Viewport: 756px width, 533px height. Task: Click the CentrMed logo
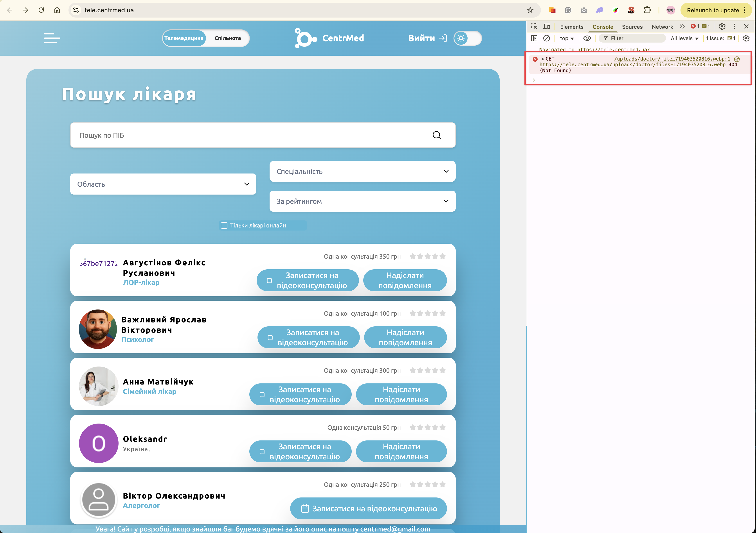click(329, 38)
